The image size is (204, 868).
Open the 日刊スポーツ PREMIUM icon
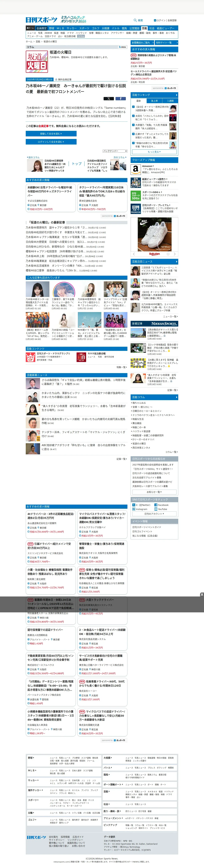pyautogui.click(x=135, y=209)
